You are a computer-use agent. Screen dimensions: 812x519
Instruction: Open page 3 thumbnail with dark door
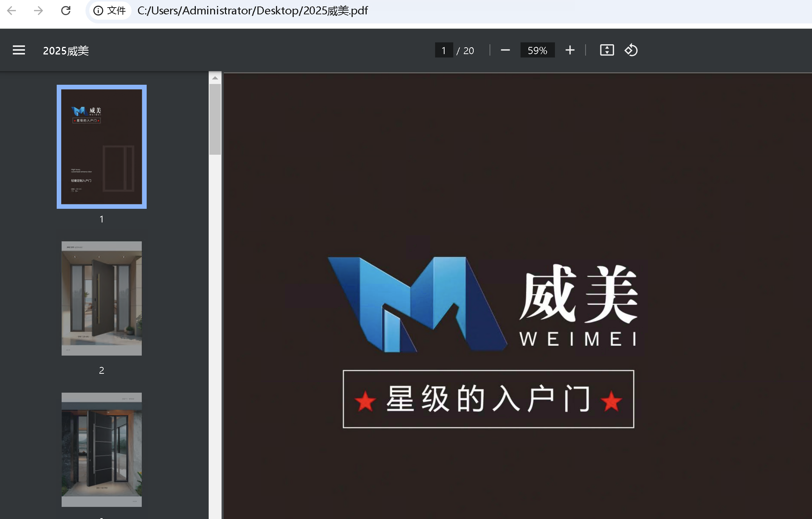102,449
